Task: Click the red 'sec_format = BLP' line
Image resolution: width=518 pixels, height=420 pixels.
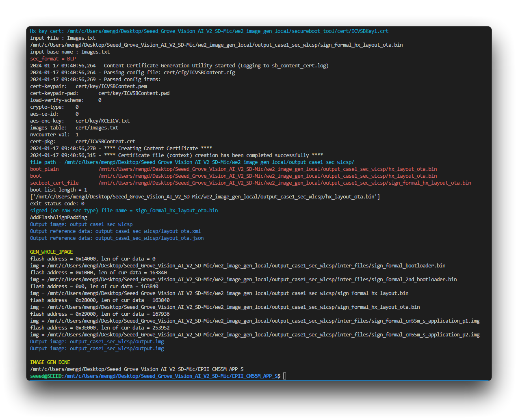Action: point(53,59)
